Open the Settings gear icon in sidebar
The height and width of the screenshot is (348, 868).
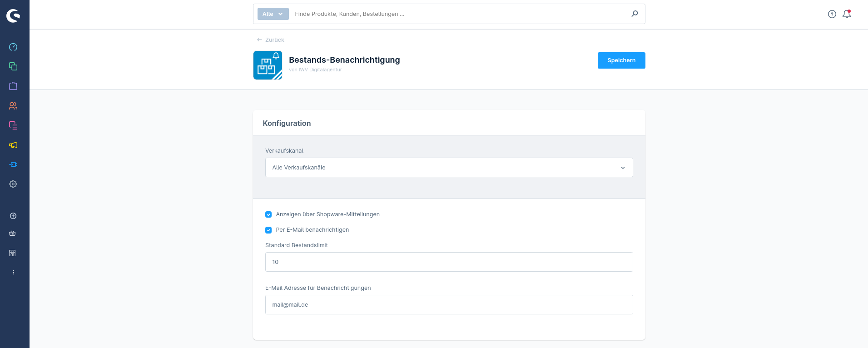[x=13, y=184]
